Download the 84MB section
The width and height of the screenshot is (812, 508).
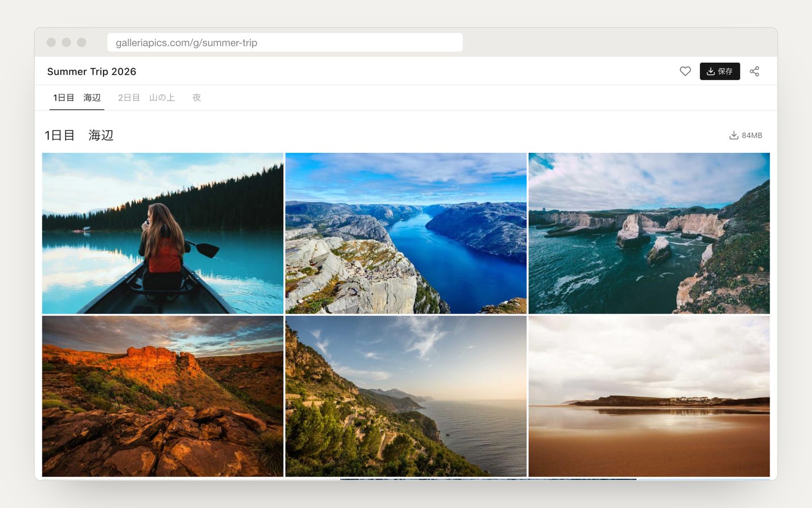(746, 135)
